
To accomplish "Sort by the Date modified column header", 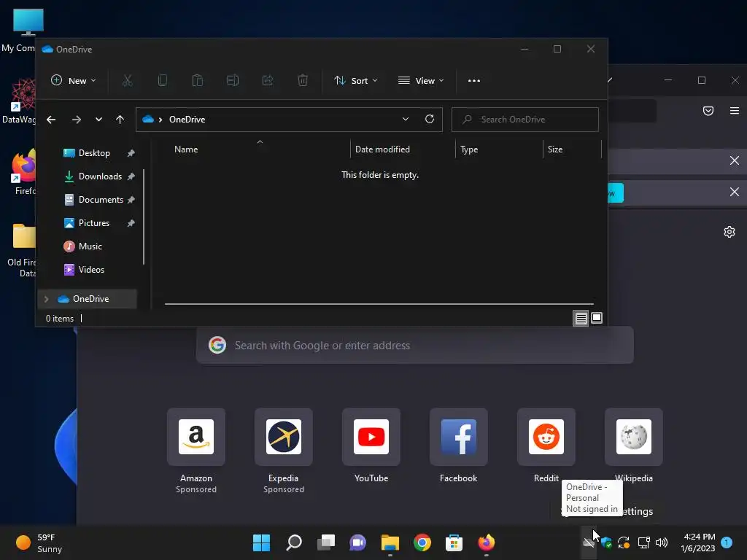I will tap(382, 149).
